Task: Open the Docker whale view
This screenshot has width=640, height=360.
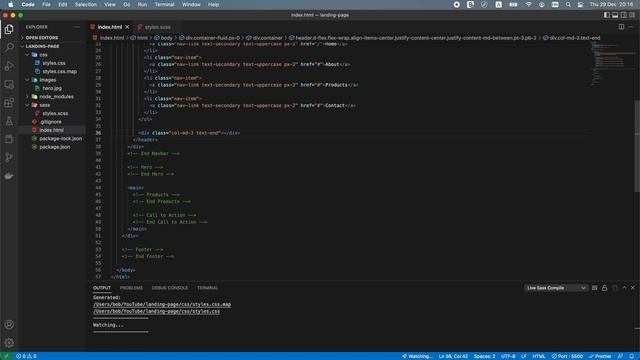Action: pyautogui.click(x=9, y=176)
